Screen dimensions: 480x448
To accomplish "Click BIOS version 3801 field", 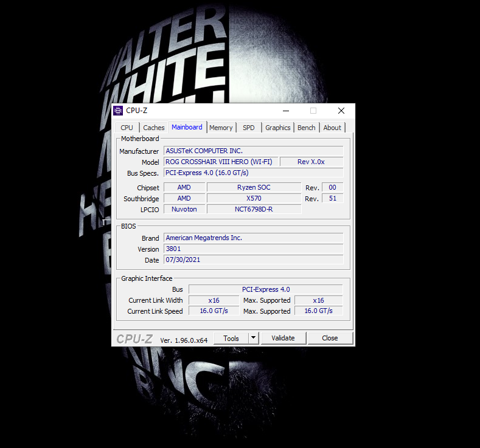I will [254, 249].
